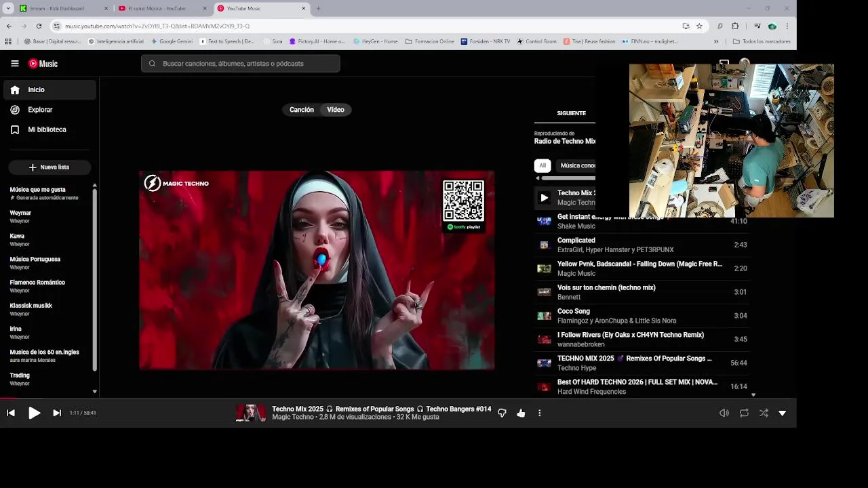
Task: Select the All filter chip
Action: pyautogui.click(x=542, y=165)
